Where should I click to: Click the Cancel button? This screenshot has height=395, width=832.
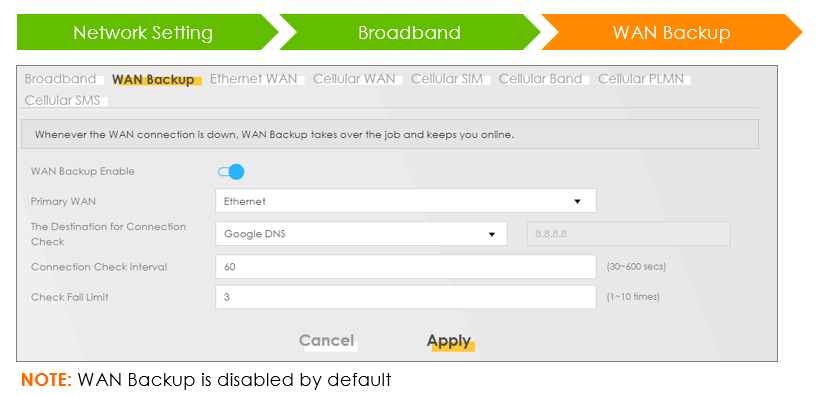click(x=326, y=341)
